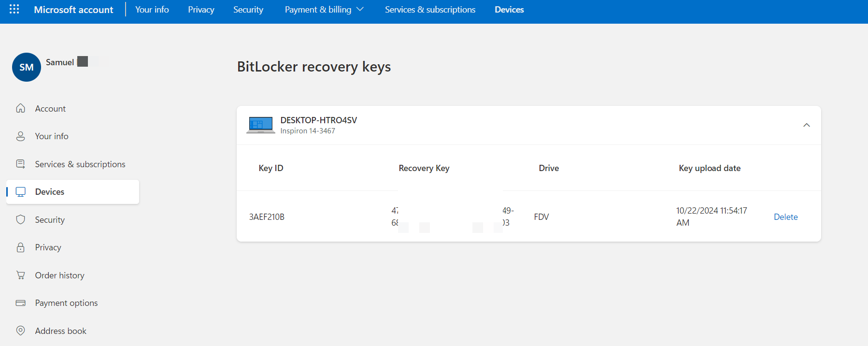
Task: Open the app launcher grid icon
Action: pyautogui.click(x=14, y=9)
